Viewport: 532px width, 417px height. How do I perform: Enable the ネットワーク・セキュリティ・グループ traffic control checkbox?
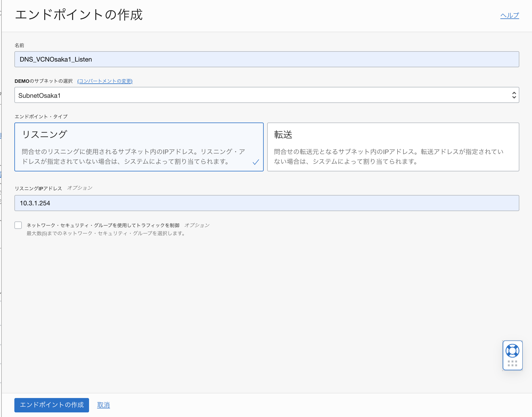click(18, 225)
